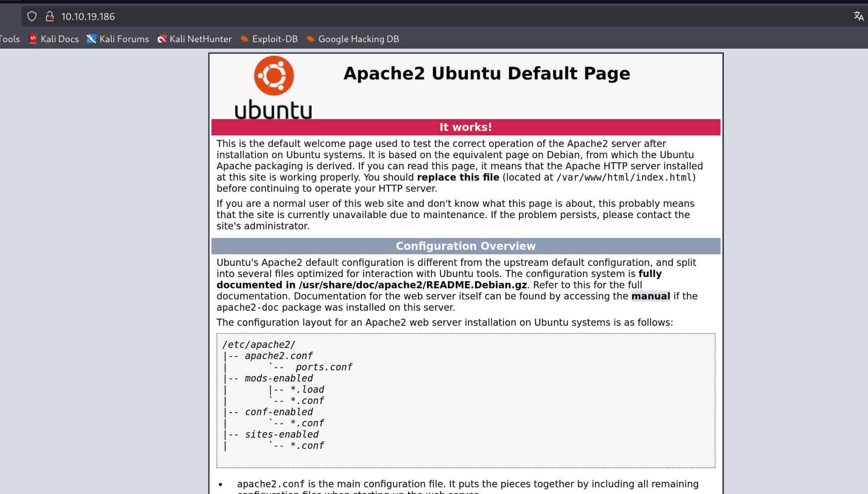868x494 pixels.
Task: Click the Kali Docs bookmark favicon
Action: coord(33,39)
